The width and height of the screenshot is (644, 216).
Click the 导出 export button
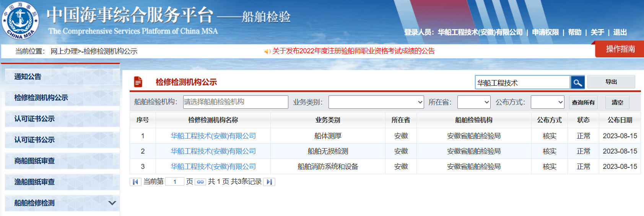[x=611, y=82]
